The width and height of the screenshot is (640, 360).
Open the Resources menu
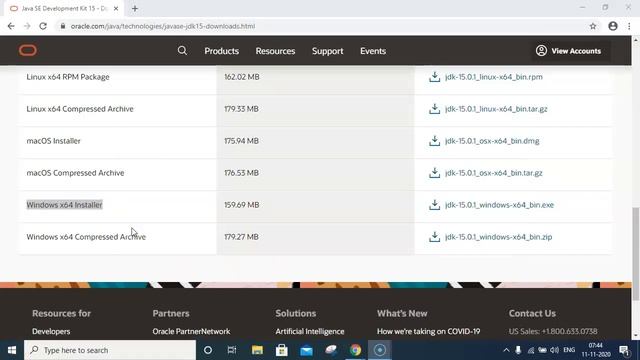275,51
